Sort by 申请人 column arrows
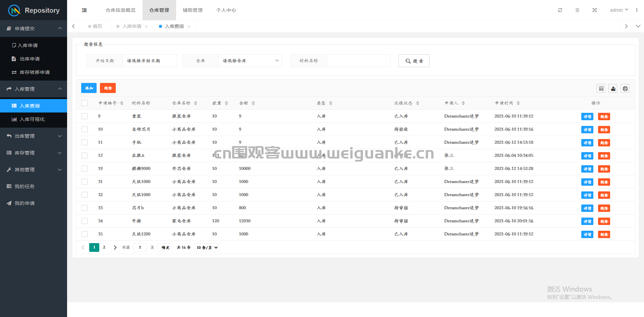 [x=463, y=103]
